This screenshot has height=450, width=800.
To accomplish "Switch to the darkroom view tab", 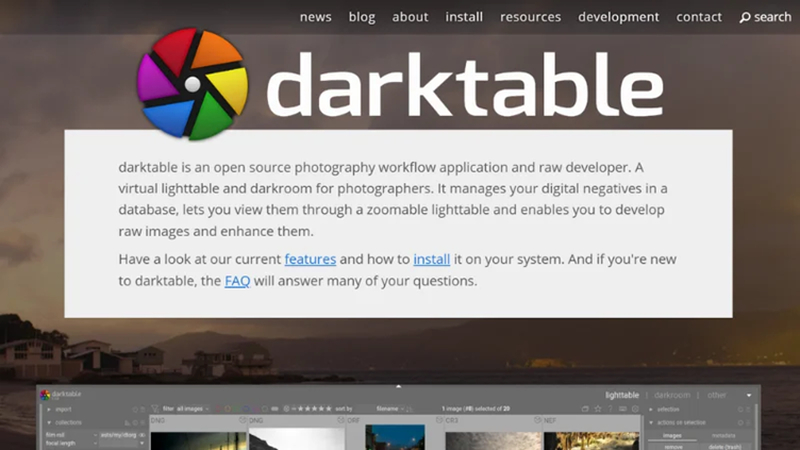I will pos(672,395).
